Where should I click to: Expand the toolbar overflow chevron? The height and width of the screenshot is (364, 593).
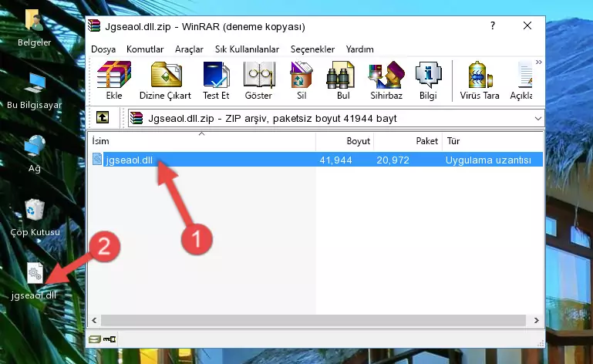[x=539, y=62]
